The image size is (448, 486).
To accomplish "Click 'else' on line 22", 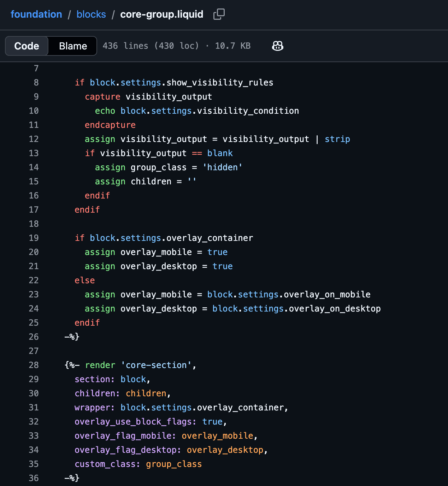I will [x=85, y=280].
